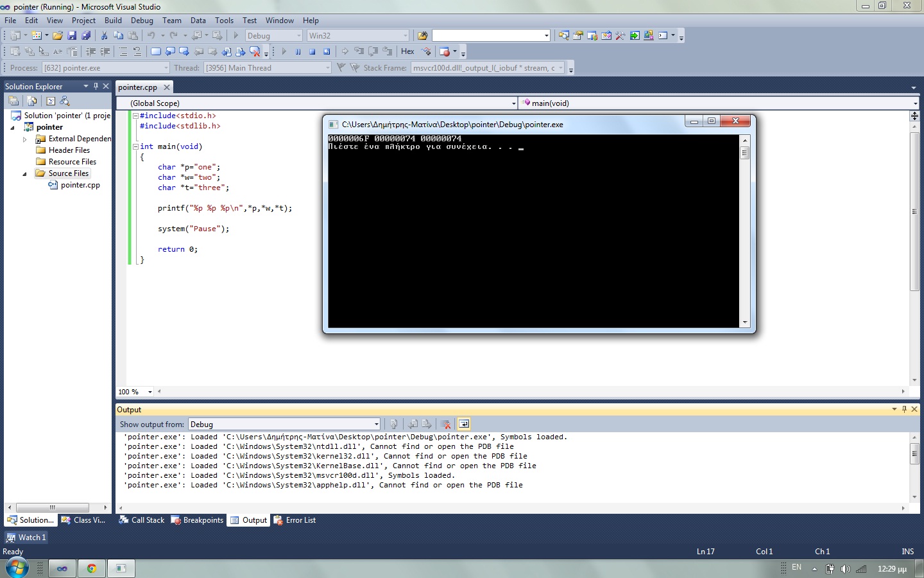The image size is (924, 578).
Task: Open the Debug menu
Action: click(x=142, y=21)
